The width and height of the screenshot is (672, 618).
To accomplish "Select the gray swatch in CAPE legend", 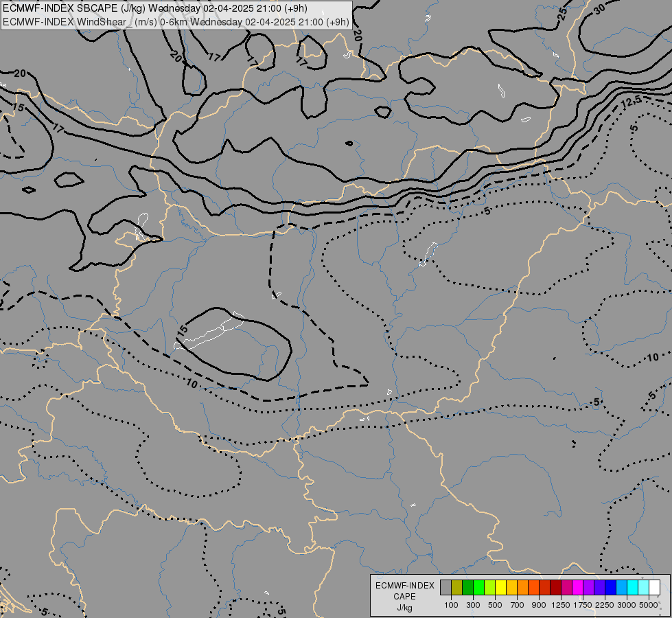I will coord(445,587).
